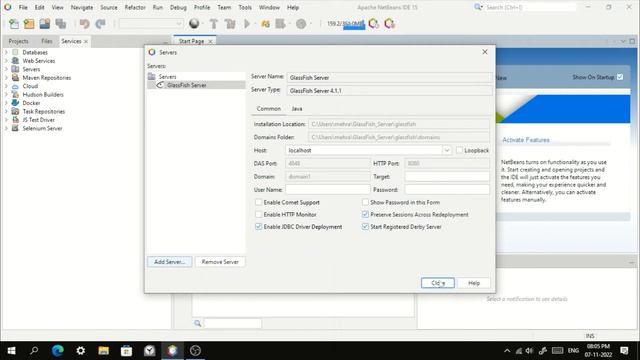Toggle Preserve Sessions Across Redeployment checkbox
640x360 pixels.
point(365,214)
